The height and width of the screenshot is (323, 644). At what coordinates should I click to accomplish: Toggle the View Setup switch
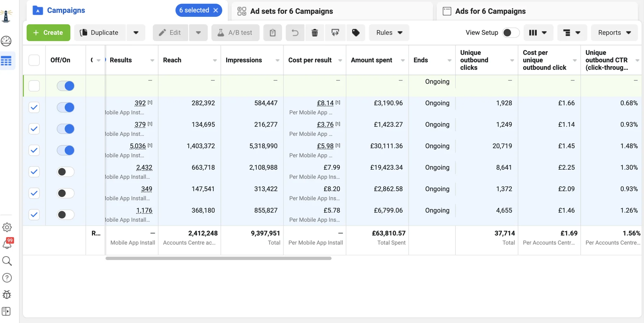pos(511,33)
